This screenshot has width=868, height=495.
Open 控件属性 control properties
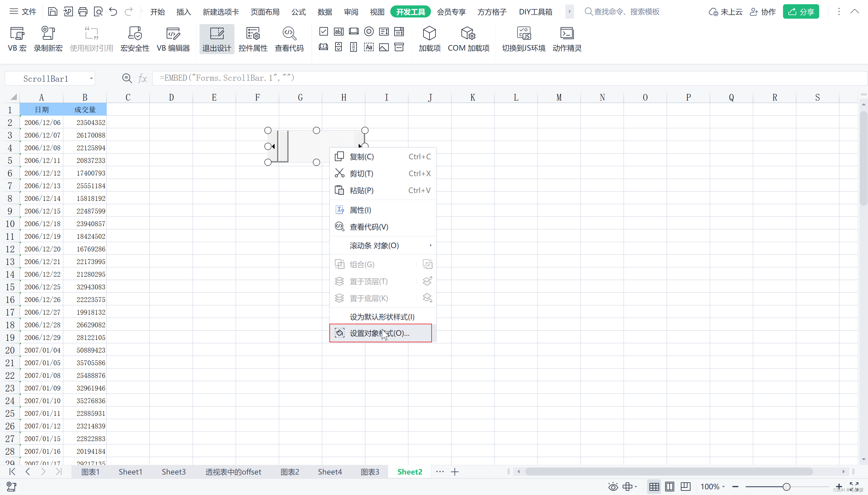pyautogui.click(x=253, y=39)
